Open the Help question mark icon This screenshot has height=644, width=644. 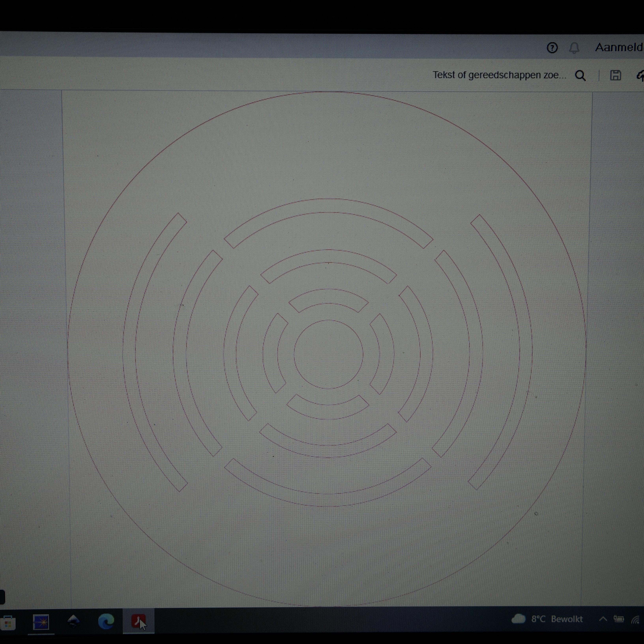[552, 48]
